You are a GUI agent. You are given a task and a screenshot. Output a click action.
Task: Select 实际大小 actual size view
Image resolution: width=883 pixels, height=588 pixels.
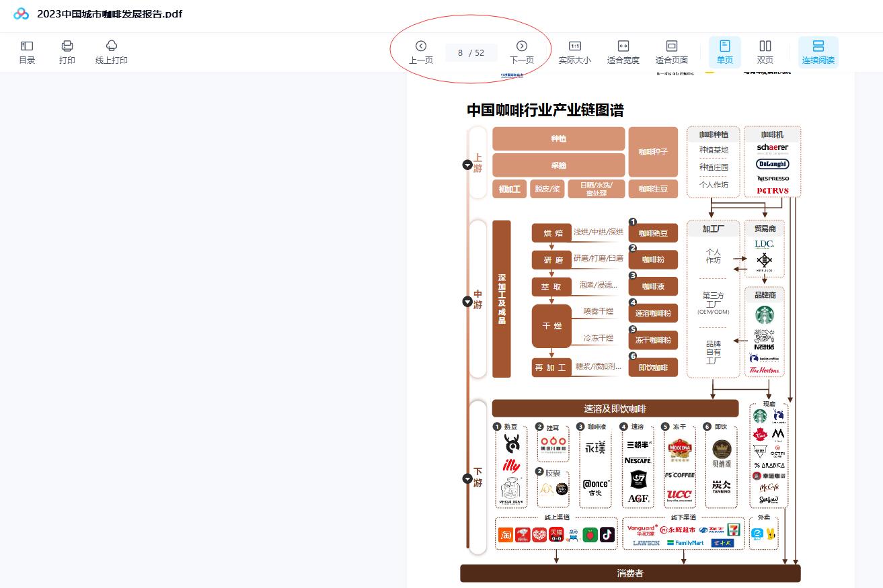tap(575, 52)
